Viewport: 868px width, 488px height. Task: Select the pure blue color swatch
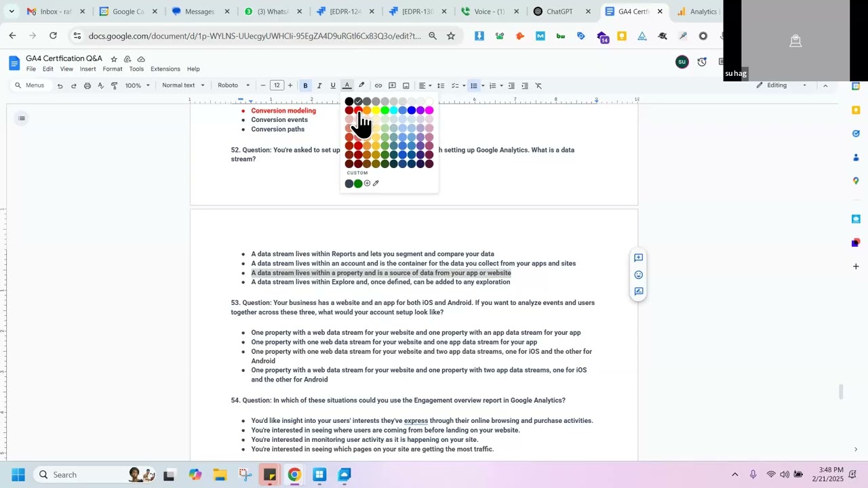[x=412, y=110]
